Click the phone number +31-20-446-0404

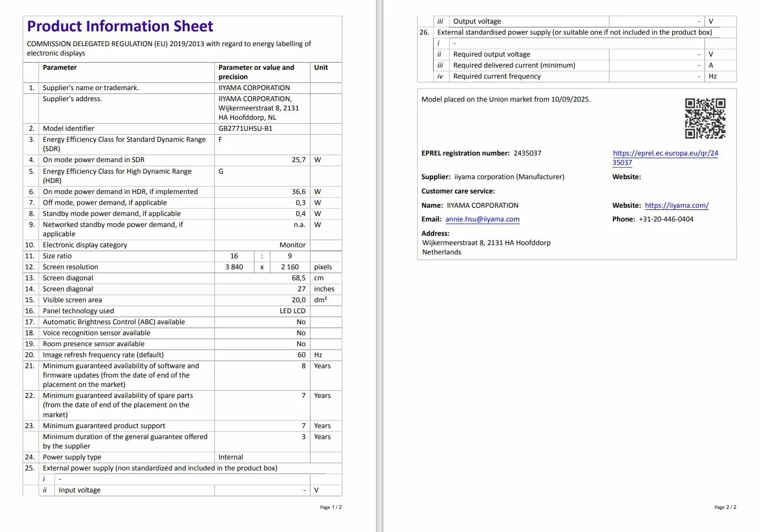click(666, 219)
